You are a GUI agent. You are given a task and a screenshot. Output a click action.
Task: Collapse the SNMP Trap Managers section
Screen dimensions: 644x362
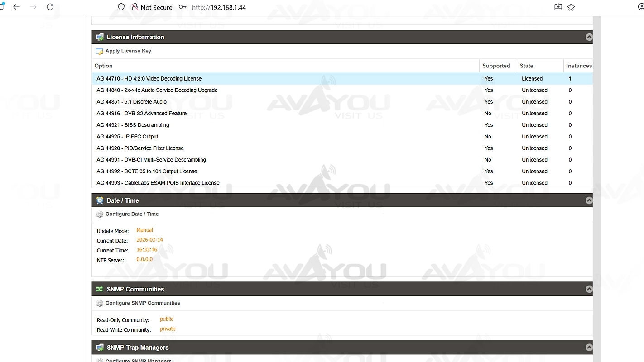[589, 348]
